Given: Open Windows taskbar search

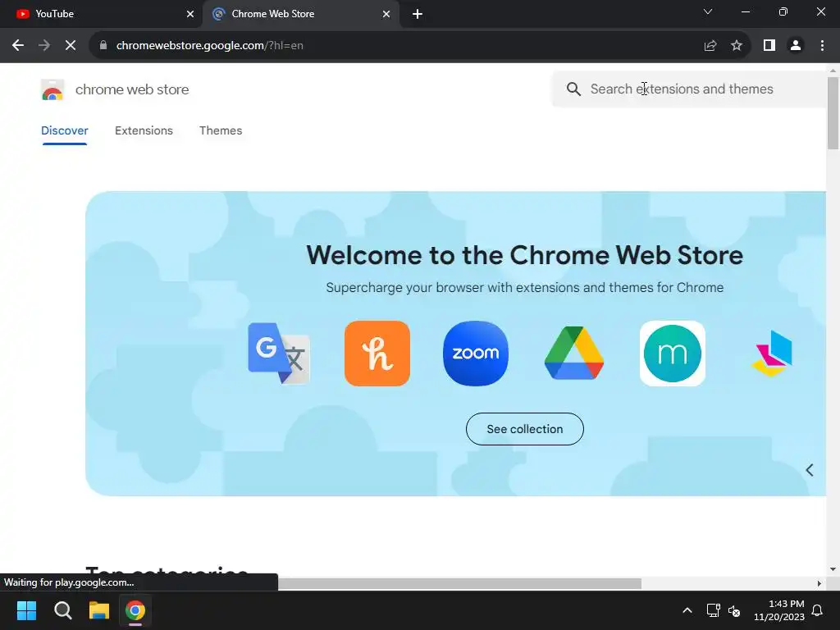Looking at the screenshot, I should tap(62, 610).
